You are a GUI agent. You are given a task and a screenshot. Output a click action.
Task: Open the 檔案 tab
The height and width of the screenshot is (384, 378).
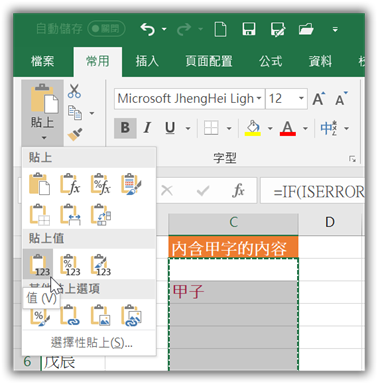[x=42, y=61]
